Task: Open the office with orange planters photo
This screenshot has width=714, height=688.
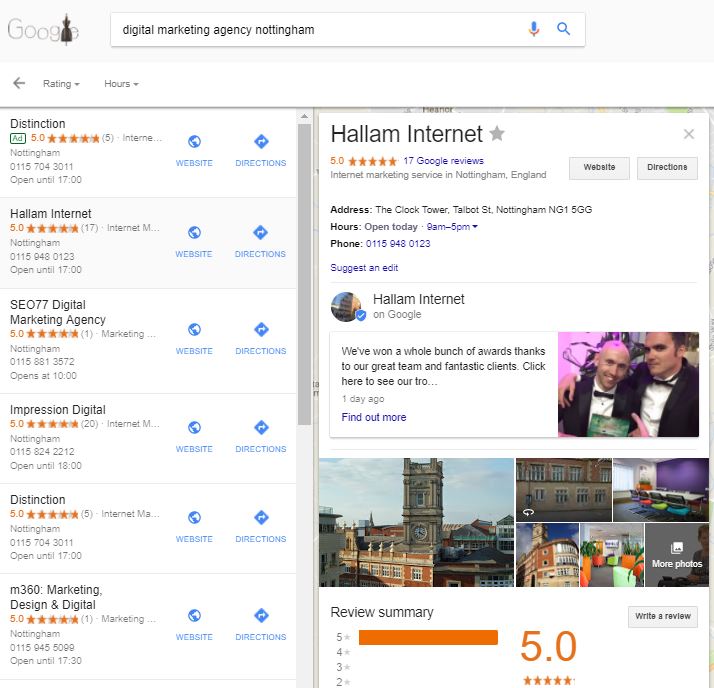Action: pos(612,555)
